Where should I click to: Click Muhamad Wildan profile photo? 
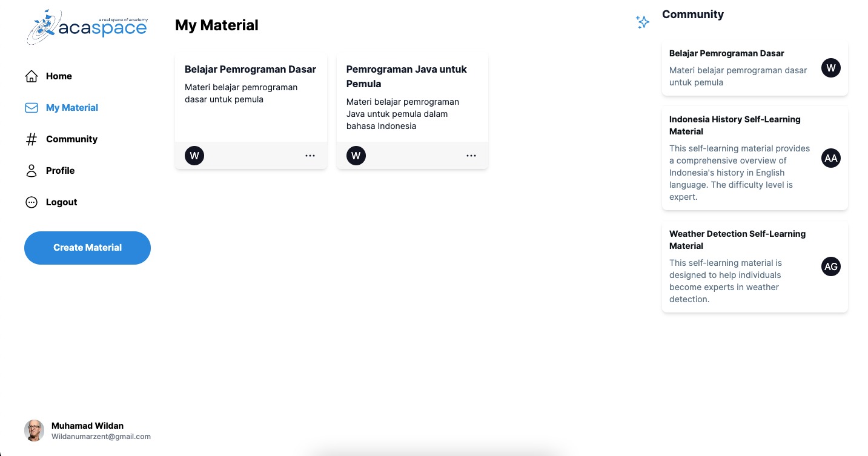34,431
